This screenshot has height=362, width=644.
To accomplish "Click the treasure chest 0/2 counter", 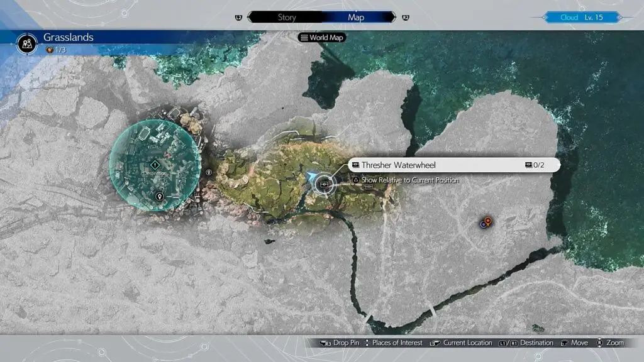I will [534, 165].
